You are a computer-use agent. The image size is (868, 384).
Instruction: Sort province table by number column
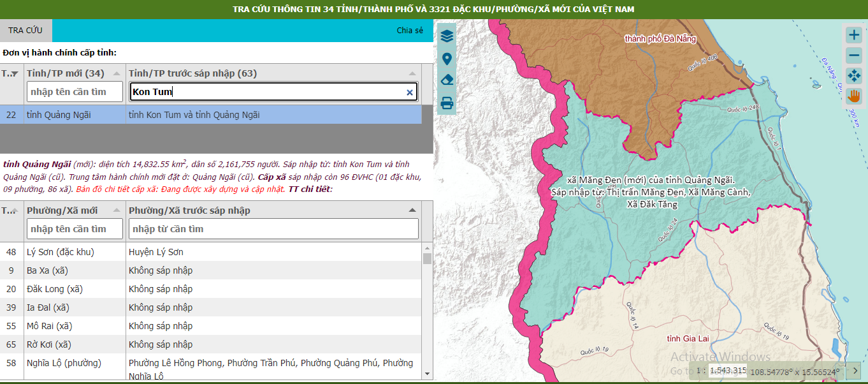(11, 73)
